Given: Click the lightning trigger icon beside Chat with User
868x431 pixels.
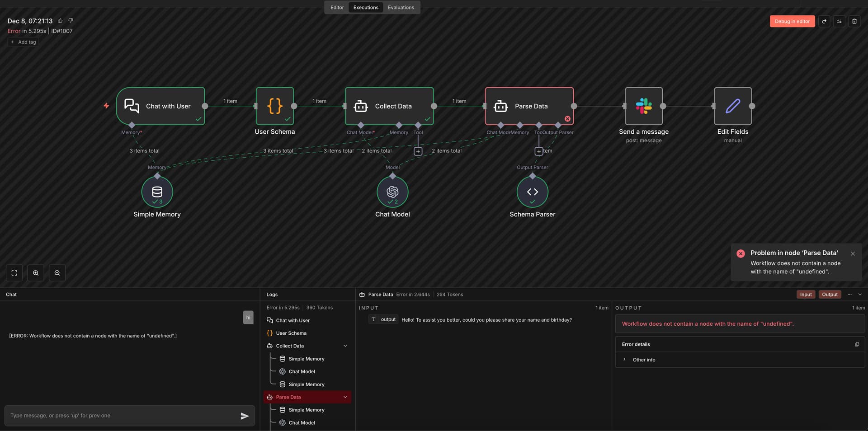Looking at the screenshot, I should [106, 106].
